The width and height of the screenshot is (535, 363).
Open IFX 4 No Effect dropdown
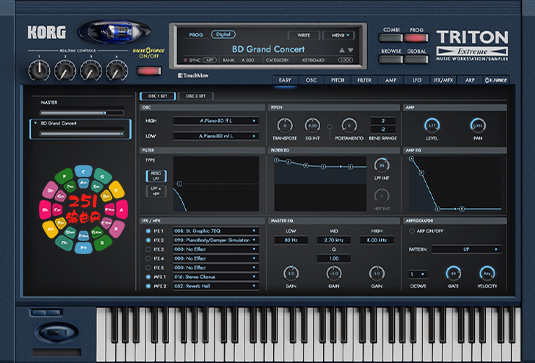click(216, 259)
